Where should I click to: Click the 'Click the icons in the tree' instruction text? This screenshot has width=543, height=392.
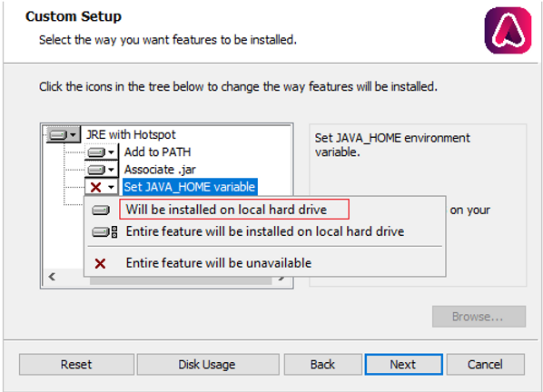click(x=238, y=86)
